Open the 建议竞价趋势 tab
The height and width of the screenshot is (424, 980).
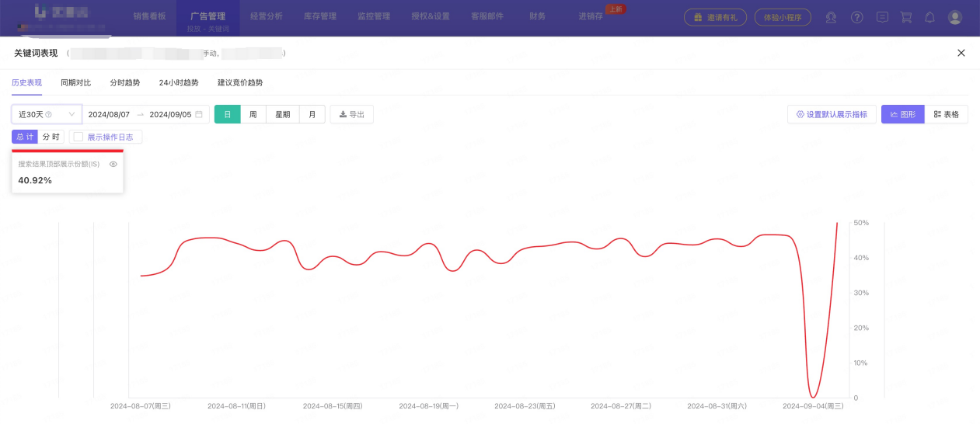click(240, 82)
